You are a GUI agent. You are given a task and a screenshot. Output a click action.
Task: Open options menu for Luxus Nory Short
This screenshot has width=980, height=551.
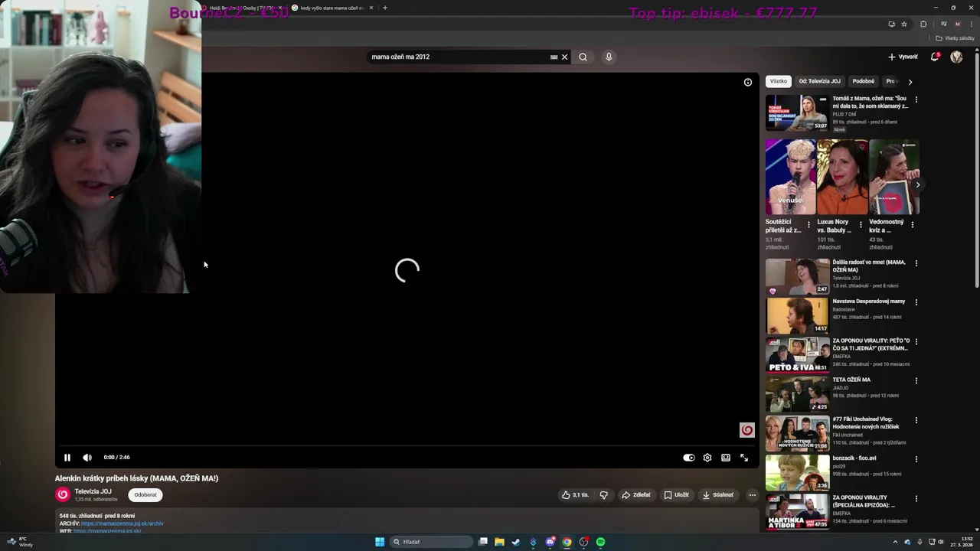tap(861, 225)
